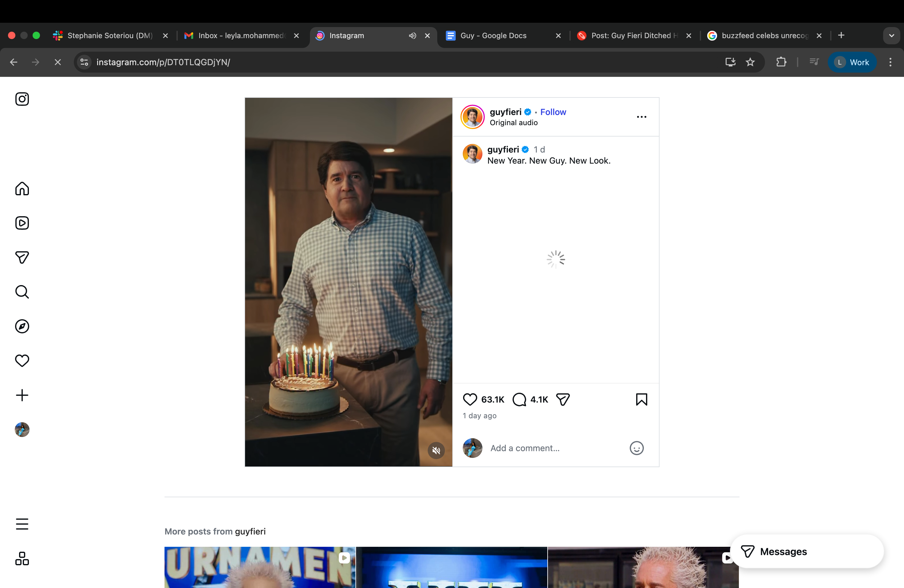View site information icon in address bar
Viewport: 904px width, 588px height.
pos(84,62)
